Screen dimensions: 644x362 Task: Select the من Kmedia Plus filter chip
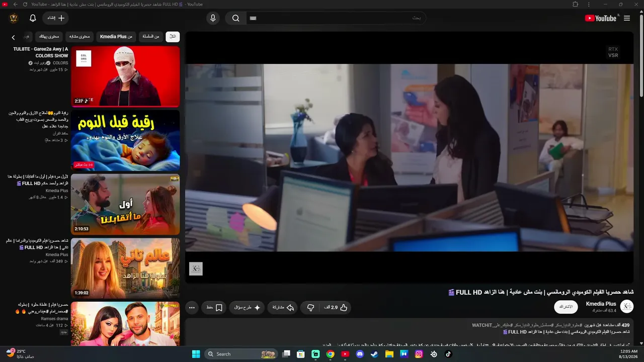[x=116, y=36]
